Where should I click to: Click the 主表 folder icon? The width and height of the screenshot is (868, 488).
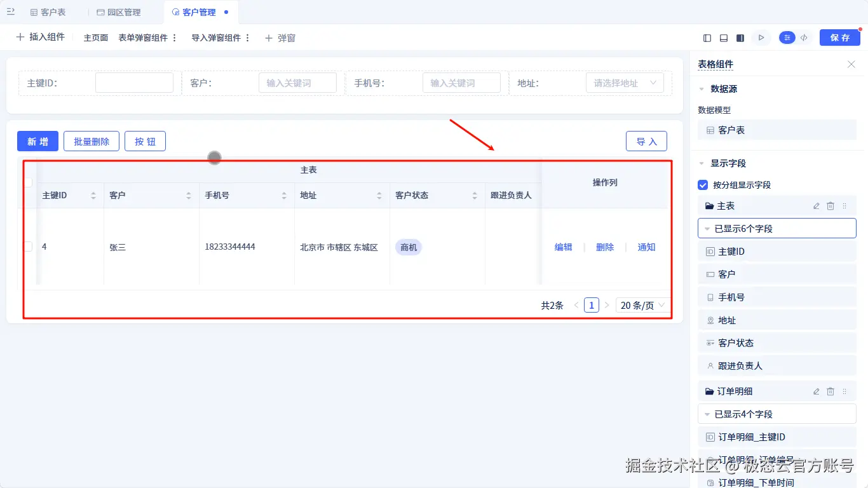[x=710, y=206]
